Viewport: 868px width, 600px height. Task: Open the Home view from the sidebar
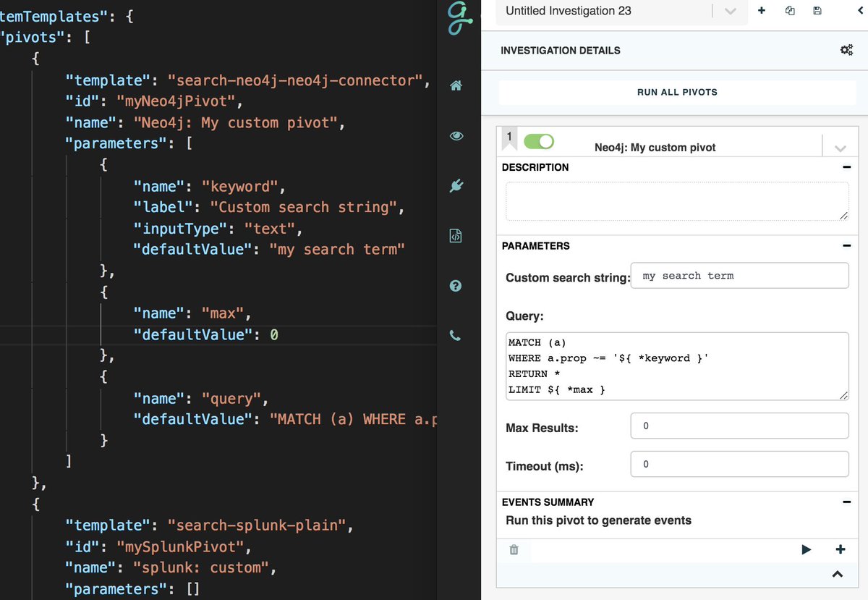(456, 85)
